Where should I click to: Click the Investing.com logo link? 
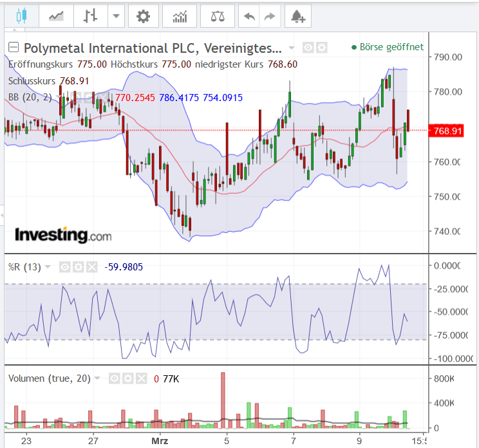point(63,235)
